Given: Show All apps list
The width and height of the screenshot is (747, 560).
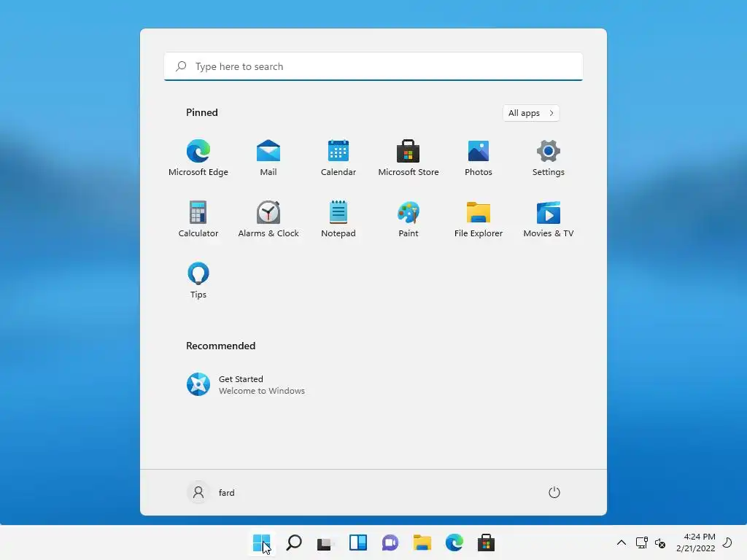Looking at the screenshot, I should [x=531, y=113].
